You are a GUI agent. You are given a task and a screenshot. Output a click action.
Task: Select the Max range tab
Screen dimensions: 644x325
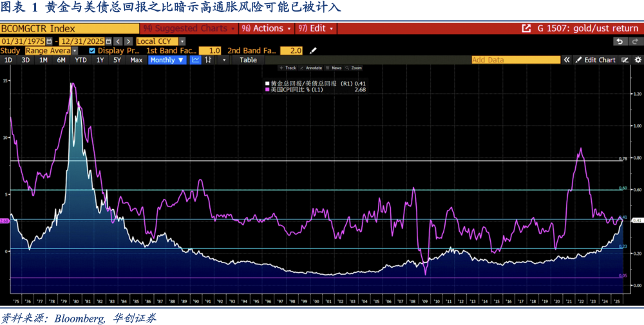[x=137, y=60]
